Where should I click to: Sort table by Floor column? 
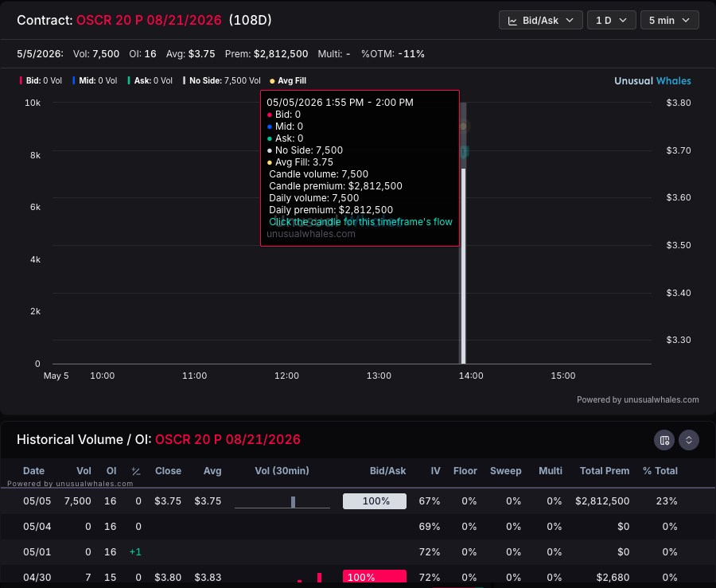tap(465, 471)
